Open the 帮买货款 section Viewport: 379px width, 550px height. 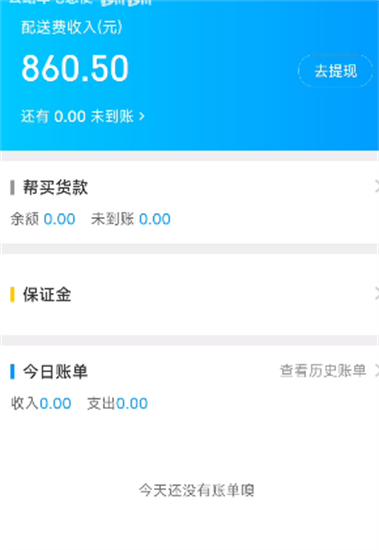[x=190, y=202]
